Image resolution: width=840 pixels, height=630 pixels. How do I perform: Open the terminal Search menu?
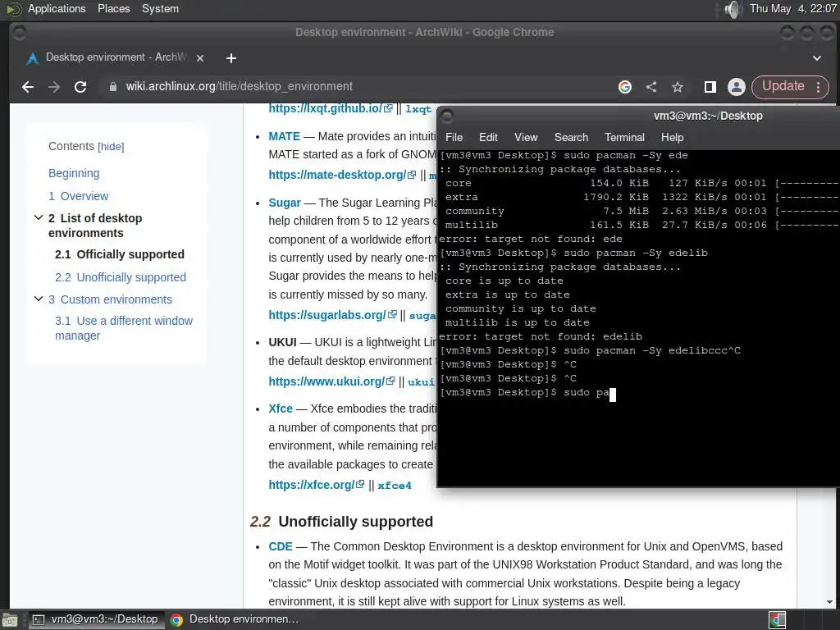tap(571, 138)
